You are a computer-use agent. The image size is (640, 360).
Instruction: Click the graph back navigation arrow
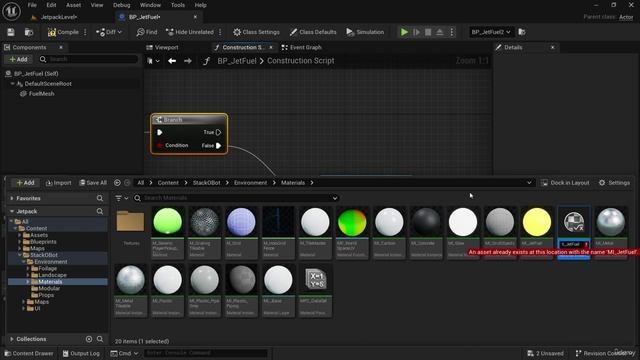(172, 61)
